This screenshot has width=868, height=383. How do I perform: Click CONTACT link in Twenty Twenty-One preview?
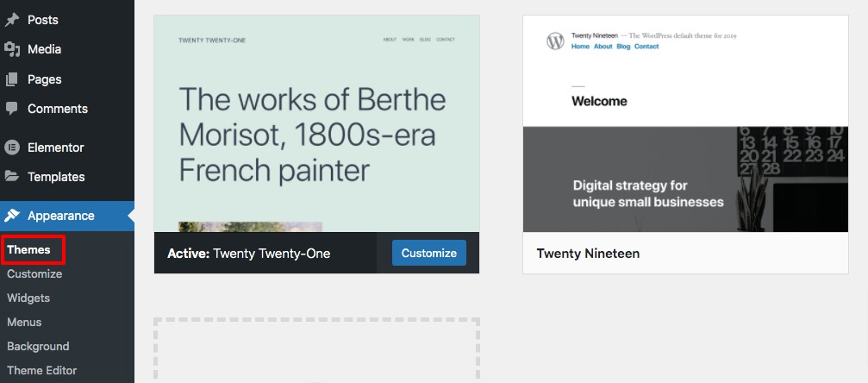click(445, 40)
